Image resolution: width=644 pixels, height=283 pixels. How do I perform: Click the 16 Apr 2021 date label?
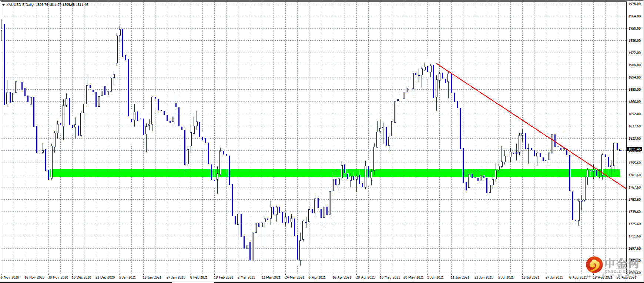(342, 277)
